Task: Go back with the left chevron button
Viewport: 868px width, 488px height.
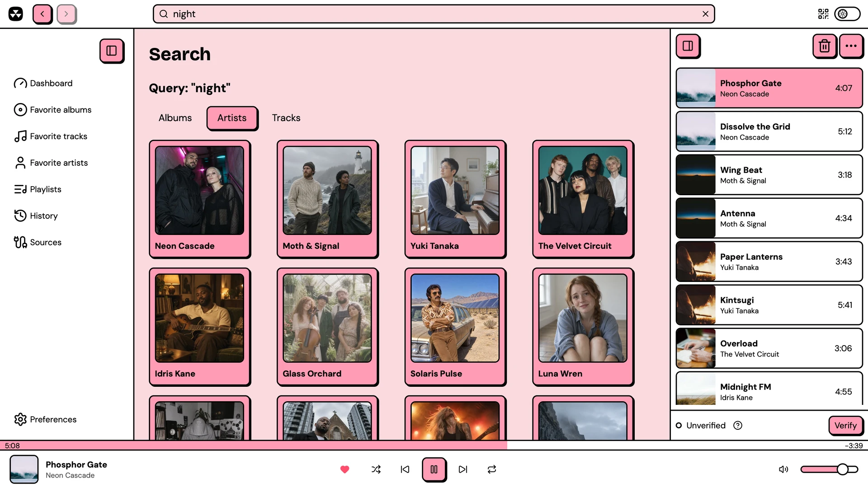Action: click(x=42, y=14)
